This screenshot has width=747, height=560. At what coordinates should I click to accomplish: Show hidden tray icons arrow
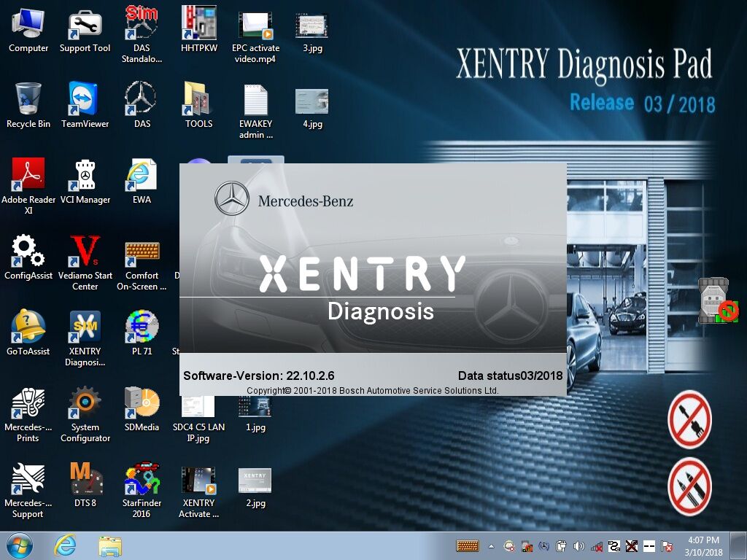(491, 547)
